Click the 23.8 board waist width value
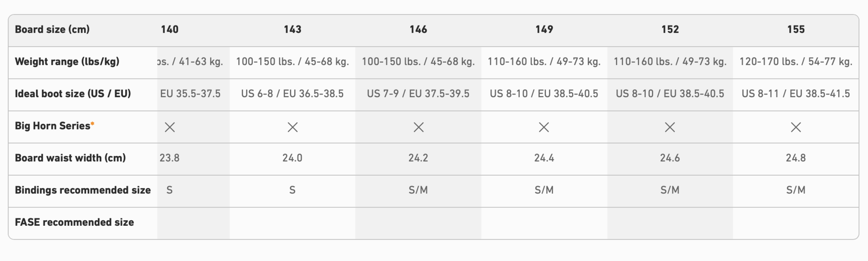Screen dimensions: 868x261 coord(170,158)
